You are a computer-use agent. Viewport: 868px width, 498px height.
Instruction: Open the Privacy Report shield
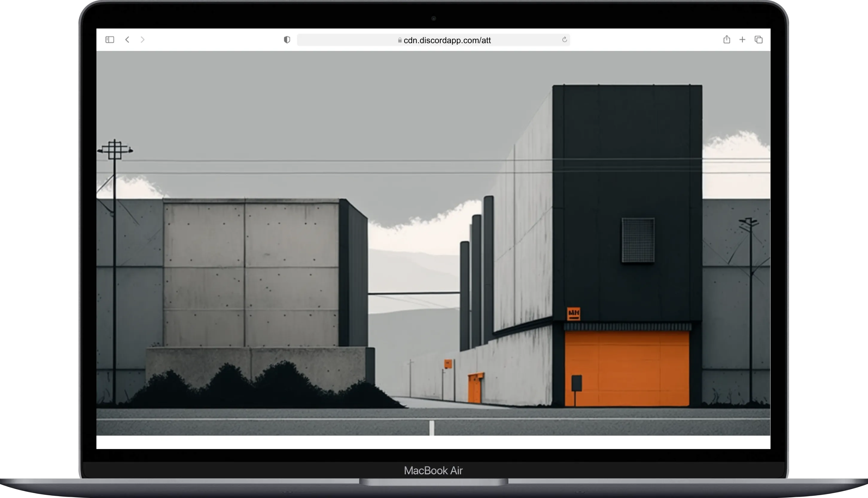click(x=287, y=40)
